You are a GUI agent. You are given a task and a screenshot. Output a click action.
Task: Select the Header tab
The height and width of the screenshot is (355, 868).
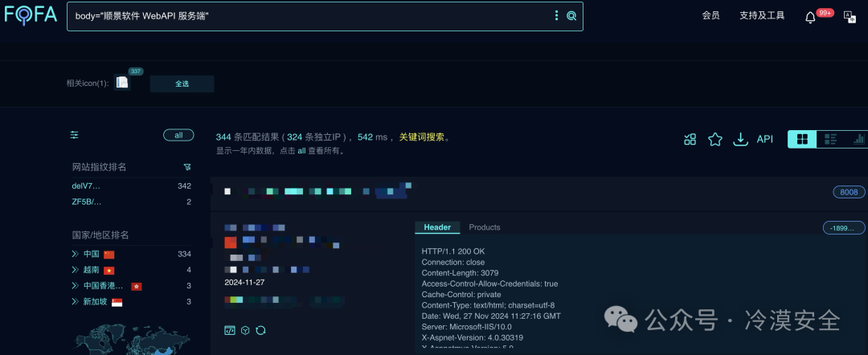437,227
